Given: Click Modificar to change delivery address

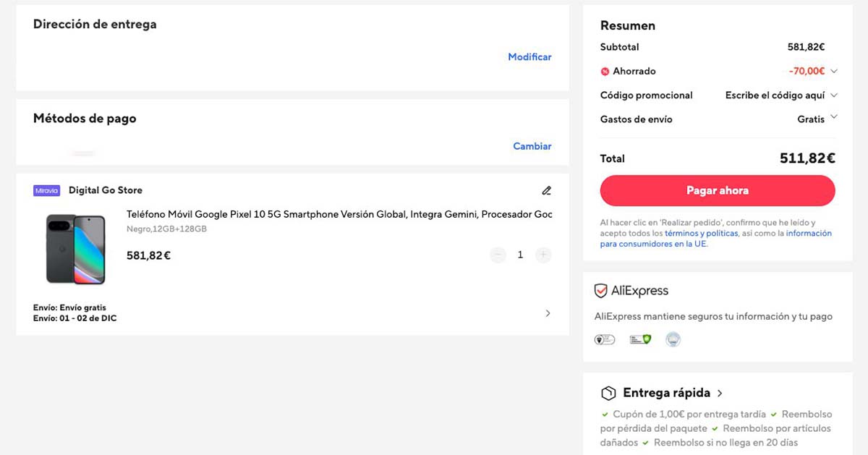Looking at the screenshot, I should tap(529, 56).
